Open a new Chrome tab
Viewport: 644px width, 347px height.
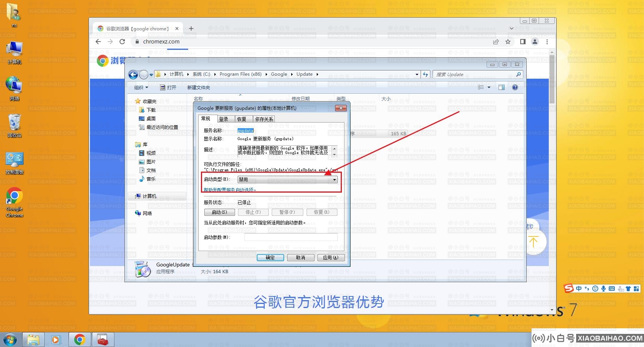pos(191,28)
